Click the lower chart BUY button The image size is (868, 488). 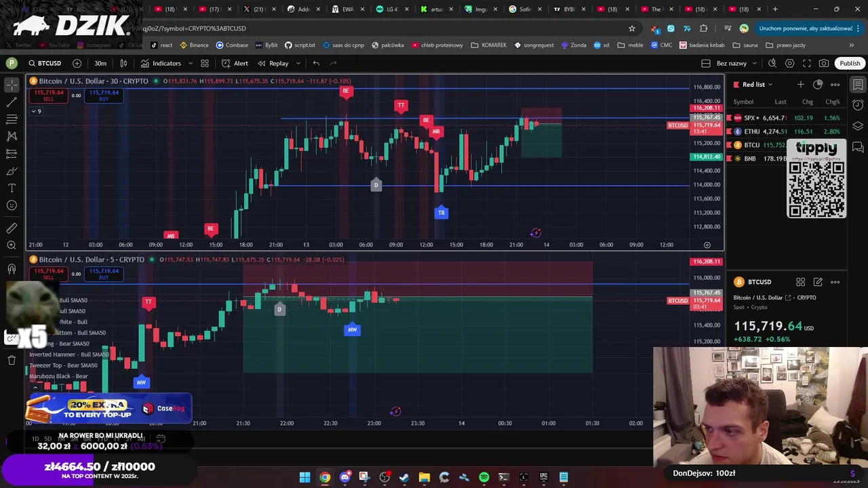click(x=104, y=274)
